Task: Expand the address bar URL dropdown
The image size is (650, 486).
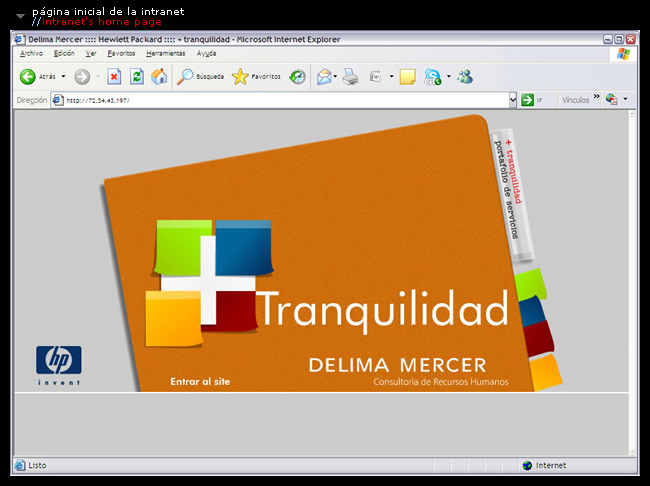Action: coord(510,100)
